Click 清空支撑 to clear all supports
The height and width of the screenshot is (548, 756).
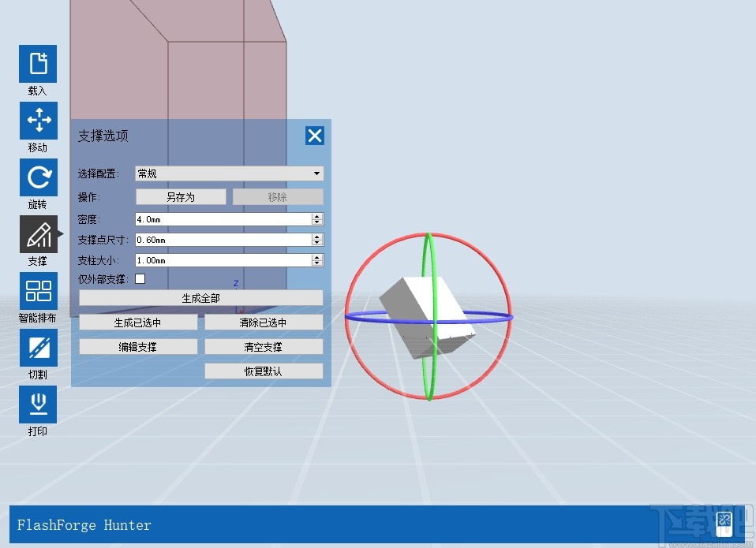[264, 346]
